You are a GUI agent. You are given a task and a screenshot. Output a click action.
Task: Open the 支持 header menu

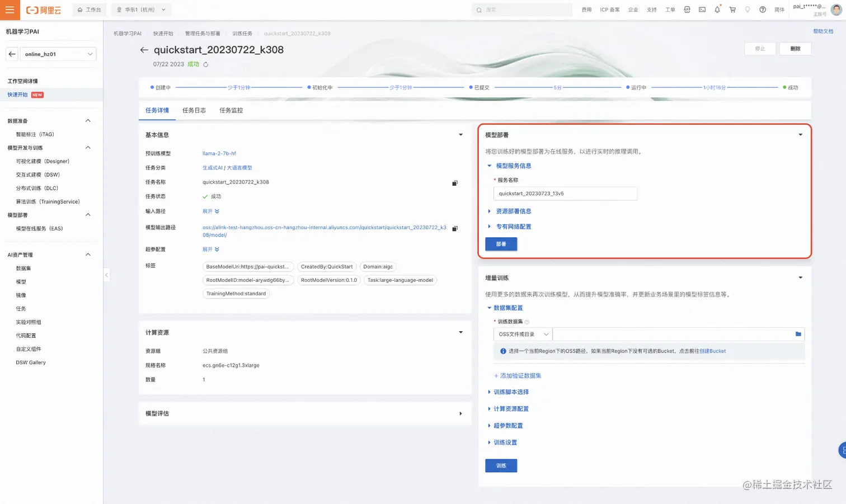coord(652,10)
